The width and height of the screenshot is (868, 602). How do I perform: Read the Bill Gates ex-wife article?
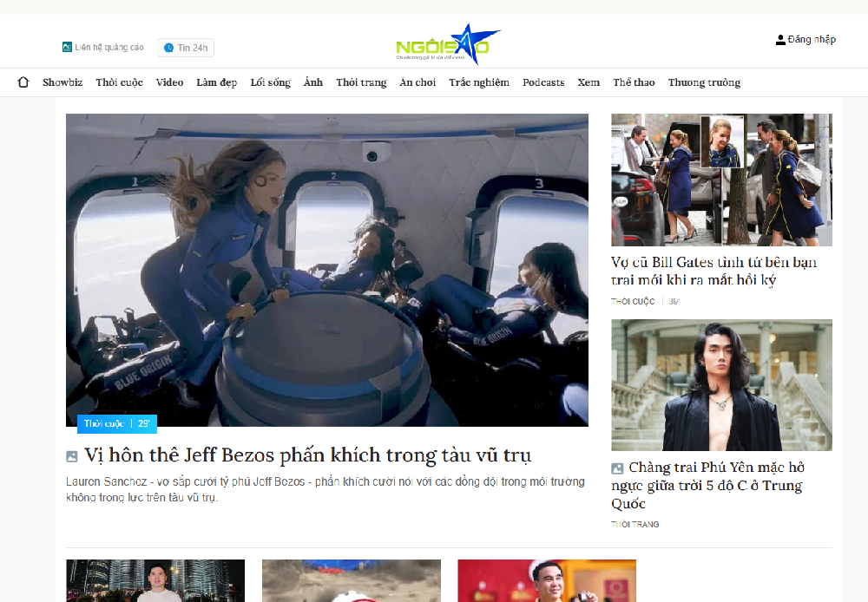click(713, 271)
